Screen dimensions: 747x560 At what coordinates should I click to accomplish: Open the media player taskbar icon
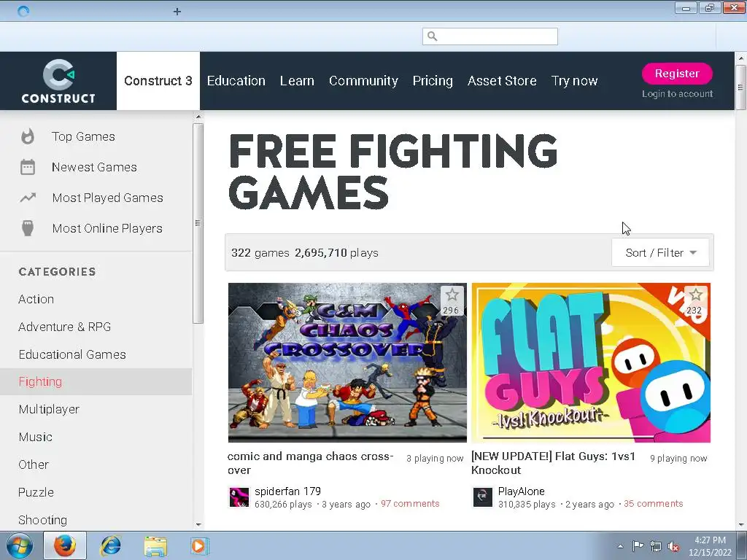click(198, 546)
